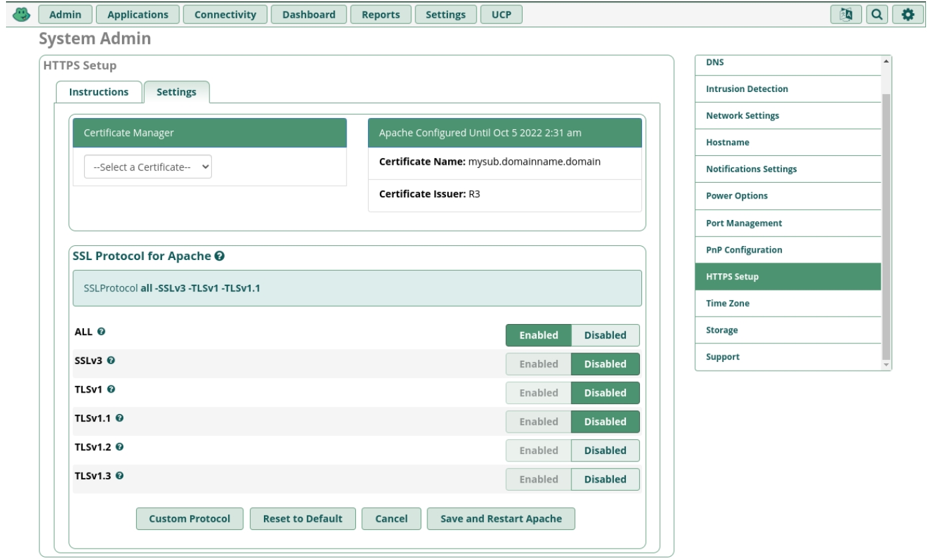Open the Connectivity menu
This screenshot has height=560, width=928.
click(225, 15)
